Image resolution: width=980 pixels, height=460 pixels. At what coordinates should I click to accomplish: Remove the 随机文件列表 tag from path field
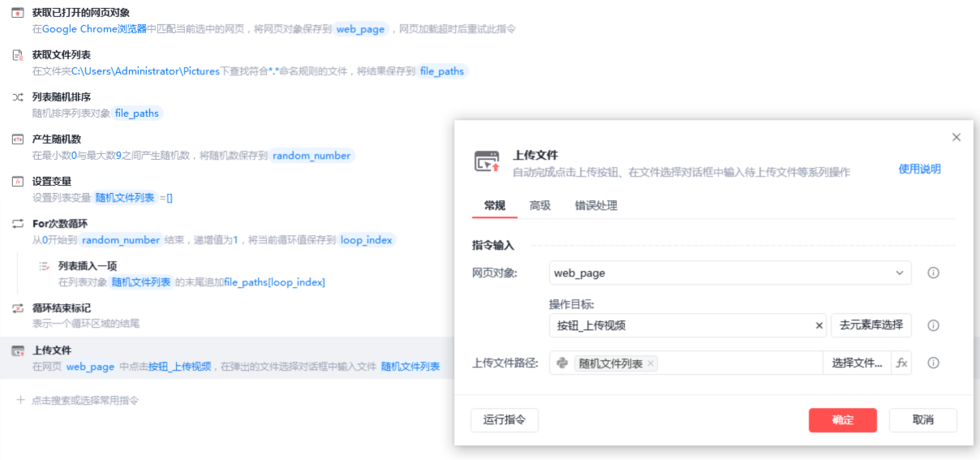click(651, 363)
